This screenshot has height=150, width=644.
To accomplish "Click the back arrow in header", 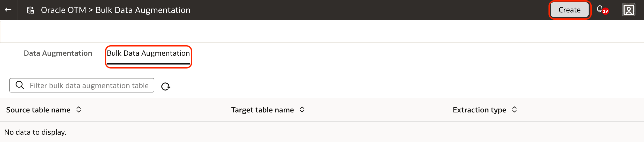I will [8, 10].
